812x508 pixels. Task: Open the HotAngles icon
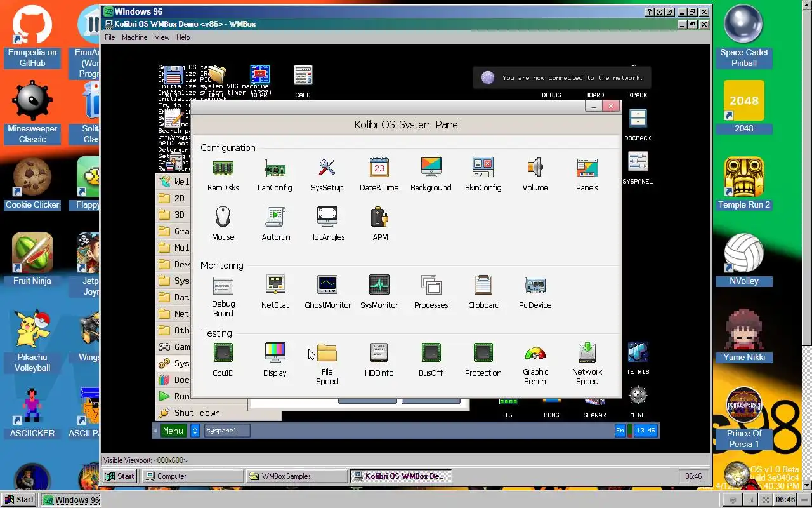tap(327, 217)
